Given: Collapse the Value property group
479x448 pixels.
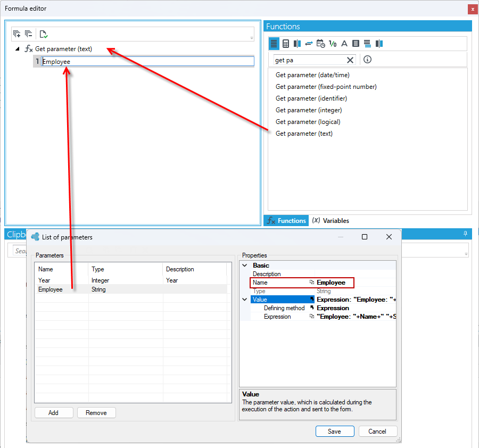Looking at the screenshot, I should pyautogui.click(x=245, y=300).
